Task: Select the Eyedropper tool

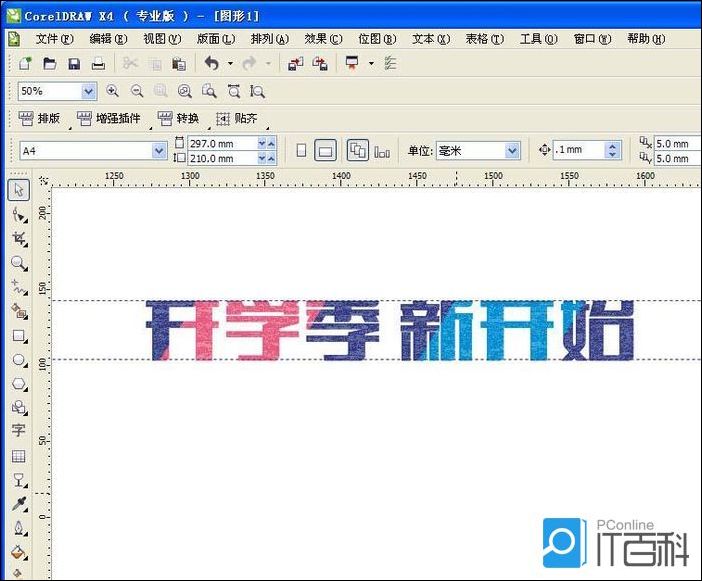Action: coord(18,504)
